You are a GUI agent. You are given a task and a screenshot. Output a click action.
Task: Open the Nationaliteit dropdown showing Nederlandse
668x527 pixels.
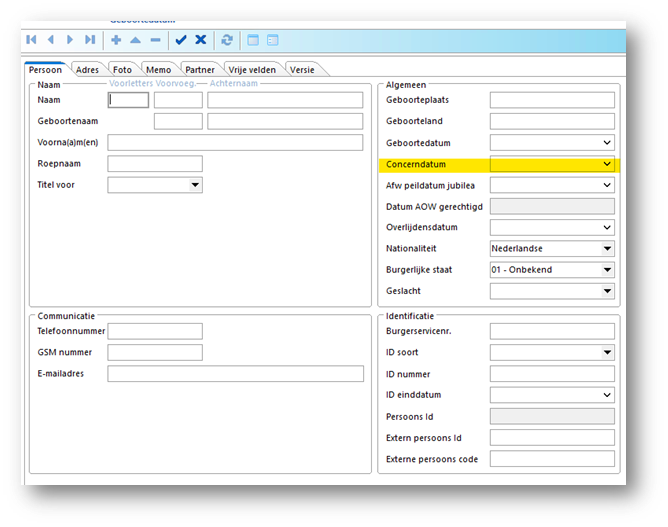[608, 248]
